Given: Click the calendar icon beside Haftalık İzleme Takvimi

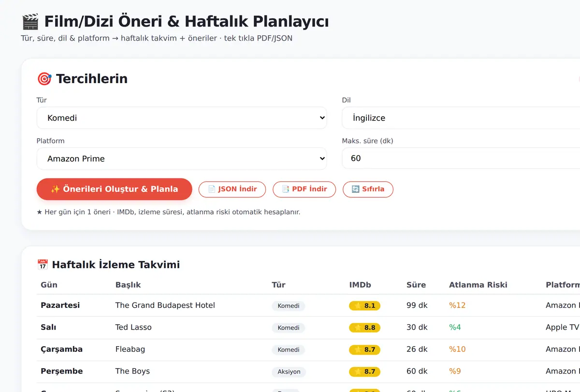Looking at the screenshot, I should 43,264.
